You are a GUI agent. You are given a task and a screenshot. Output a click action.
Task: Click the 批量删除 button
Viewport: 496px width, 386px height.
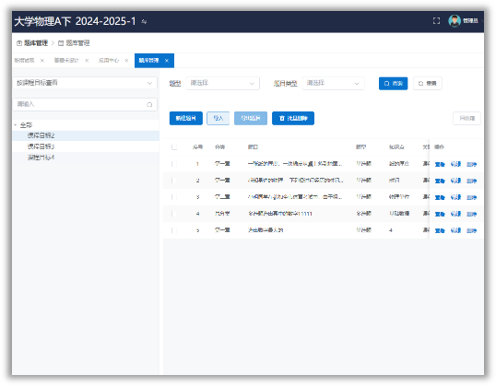pyautogui.click(x=293, y=118)
